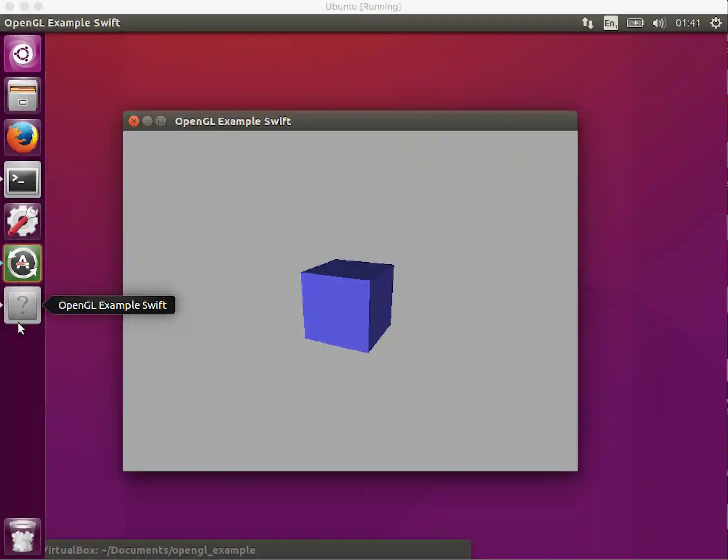Open the Trash in the launcher
This screenshot has width=728, height=560.
[23, 536]
